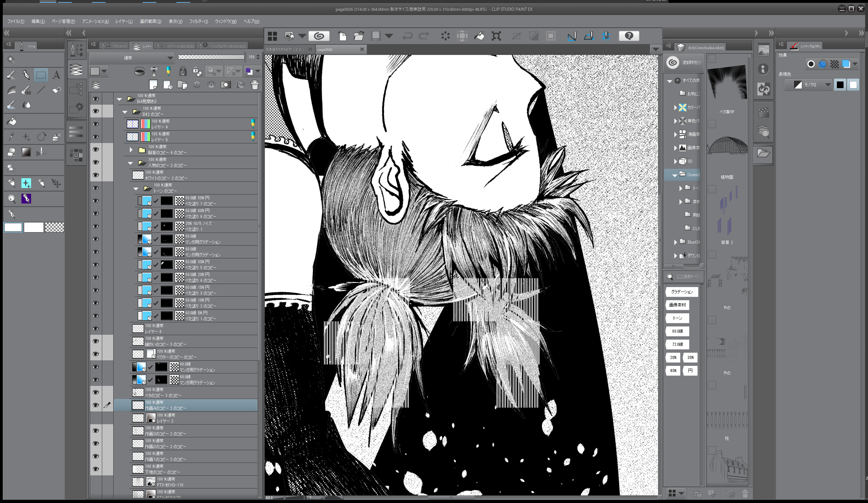Click the グラデーション tag button
Viewport: 868px width, 503px height.
click(682, 292)
